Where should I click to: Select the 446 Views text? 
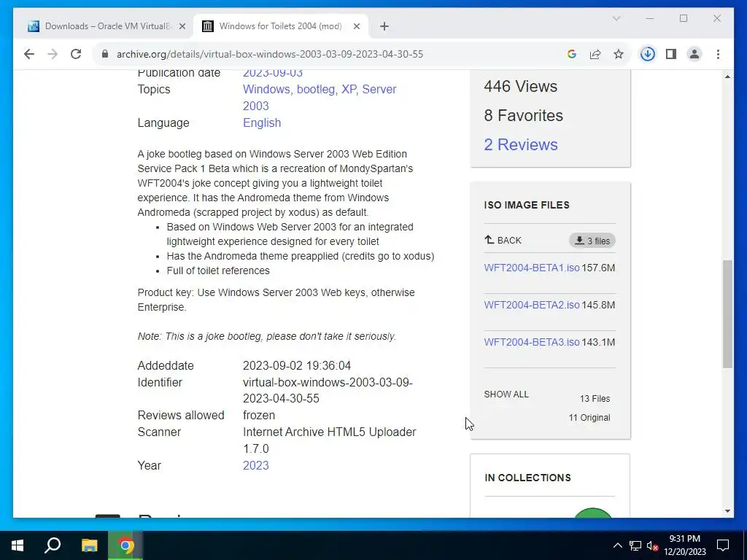521,86
